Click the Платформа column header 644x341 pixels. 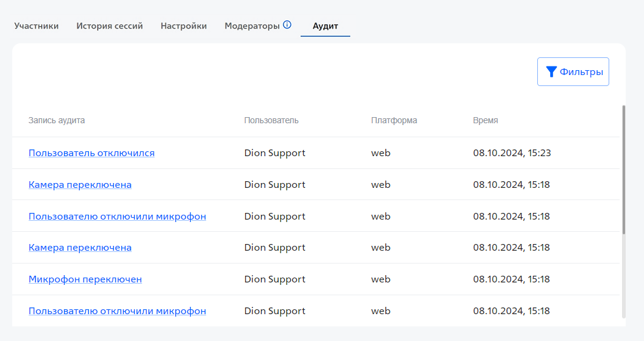pyautogui.click(x=394, y=121)
